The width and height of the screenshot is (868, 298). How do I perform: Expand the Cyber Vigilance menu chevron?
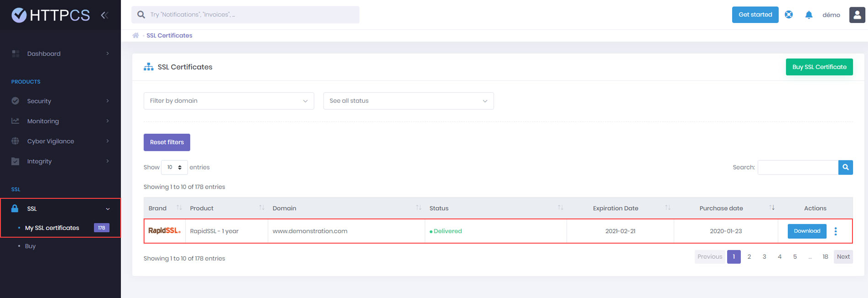pyautogui.click(x=108, y=141)
